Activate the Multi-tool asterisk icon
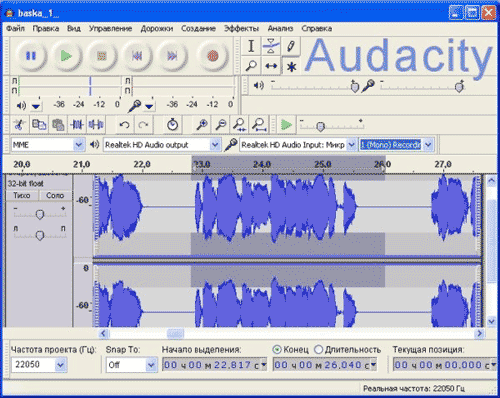 (x=291, y=66)
